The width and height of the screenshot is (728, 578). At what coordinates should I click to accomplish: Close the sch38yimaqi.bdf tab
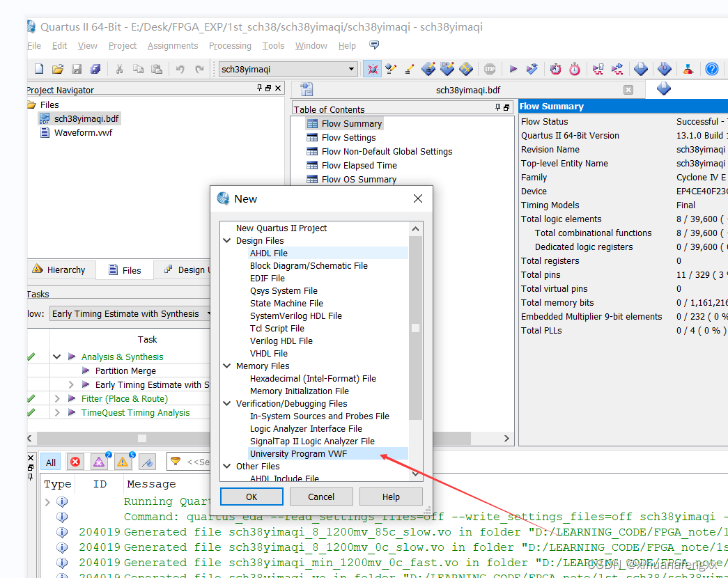pyautogui.click(x=628, y=90)
